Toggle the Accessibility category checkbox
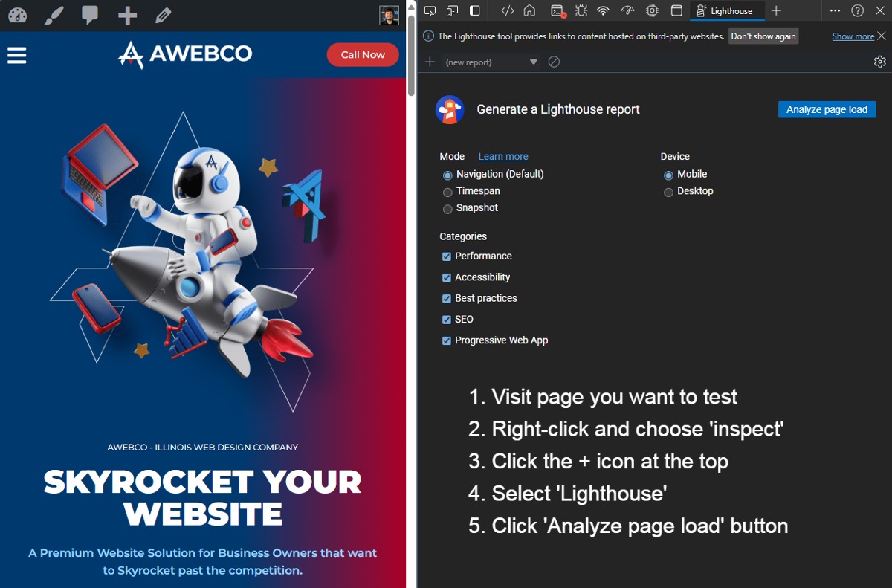Screen dimensions: 892x588 (x=447, y=277)
